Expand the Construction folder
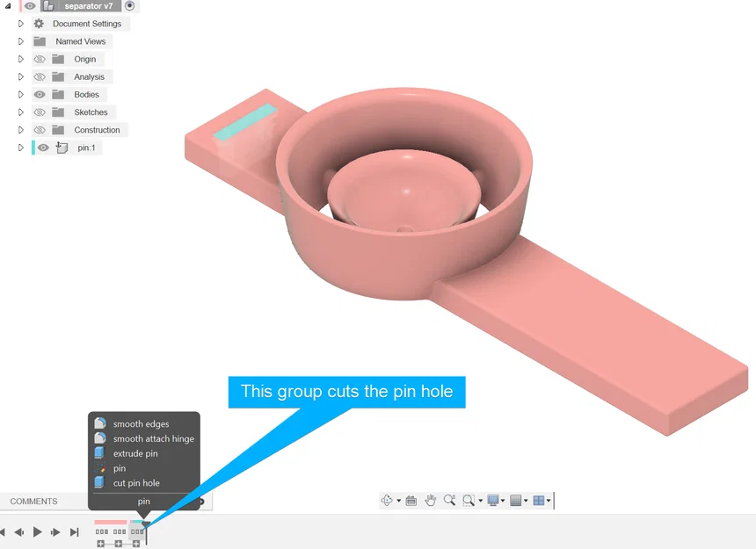The height and width of the screenshot is (549, 756). 20,129
